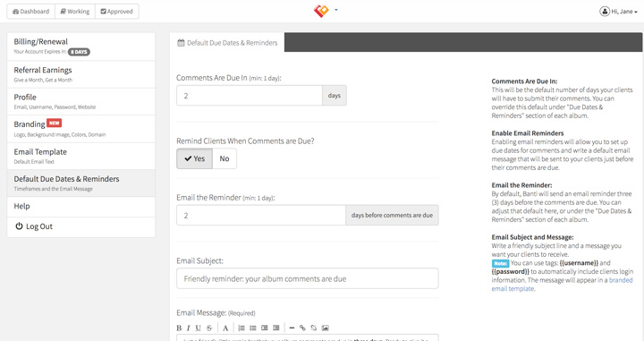Expand the logo dropdown arrow
This screenshot has width=644, height=341.
tap(336, 10)
